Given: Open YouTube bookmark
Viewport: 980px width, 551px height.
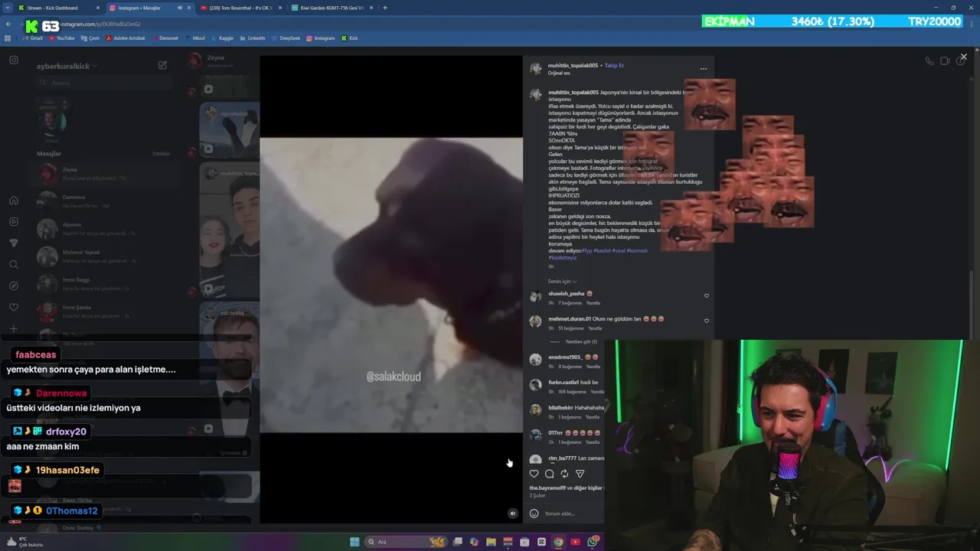Looking at the screenshot, I should click(61, 38).
